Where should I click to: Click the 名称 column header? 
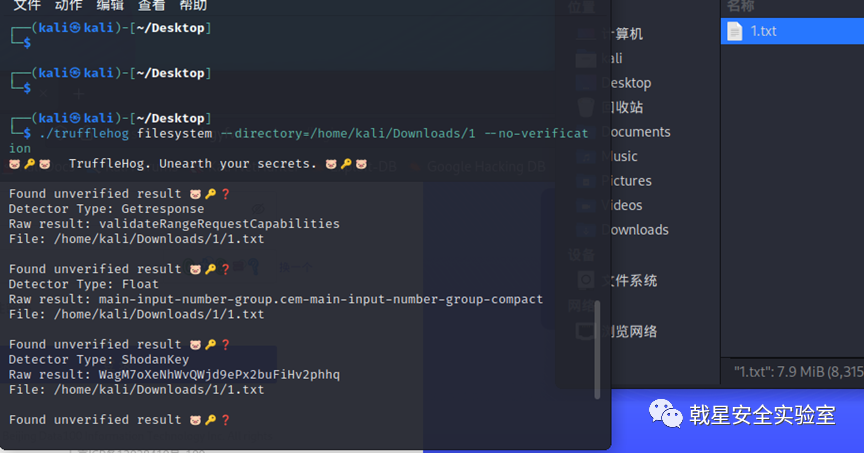point(740,6)
